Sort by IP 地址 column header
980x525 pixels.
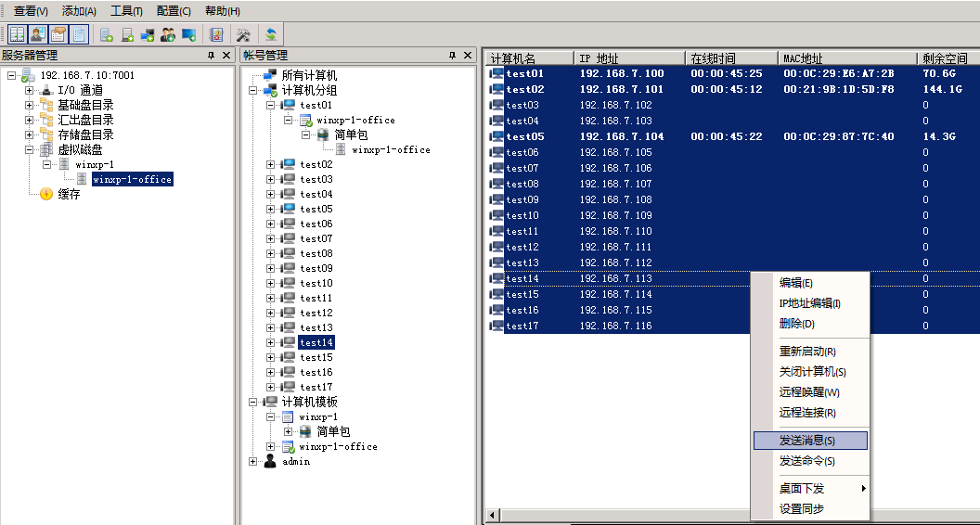coord(630,58)
